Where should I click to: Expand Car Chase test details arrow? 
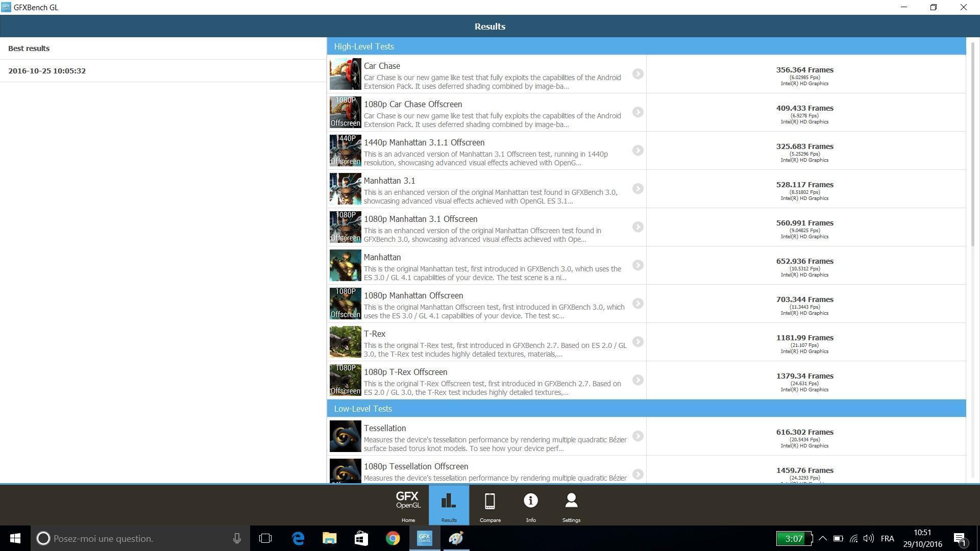(x=638, y=74)
